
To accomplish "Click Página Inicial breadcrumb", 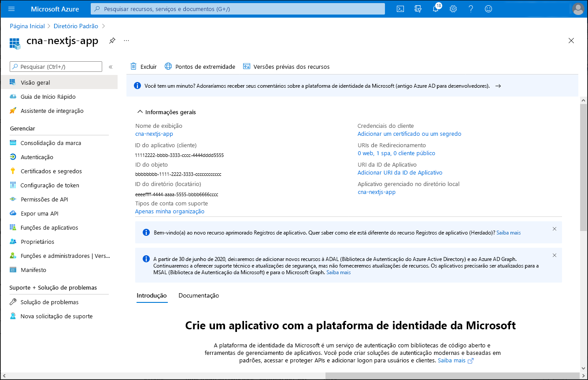I will click(27, 26).
